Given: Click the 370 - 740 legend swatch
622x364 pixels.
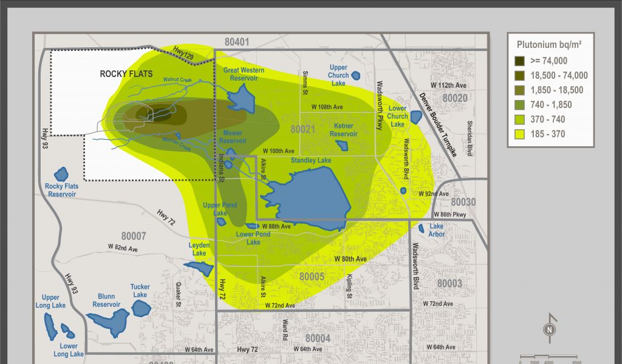Looking at the screenshot, I should (520, 120).
